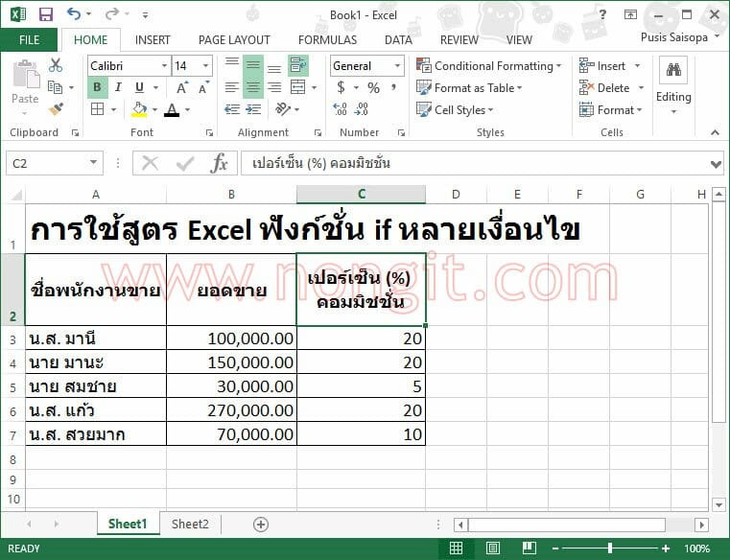Open Excel Help question mark

tap(603, 14)
